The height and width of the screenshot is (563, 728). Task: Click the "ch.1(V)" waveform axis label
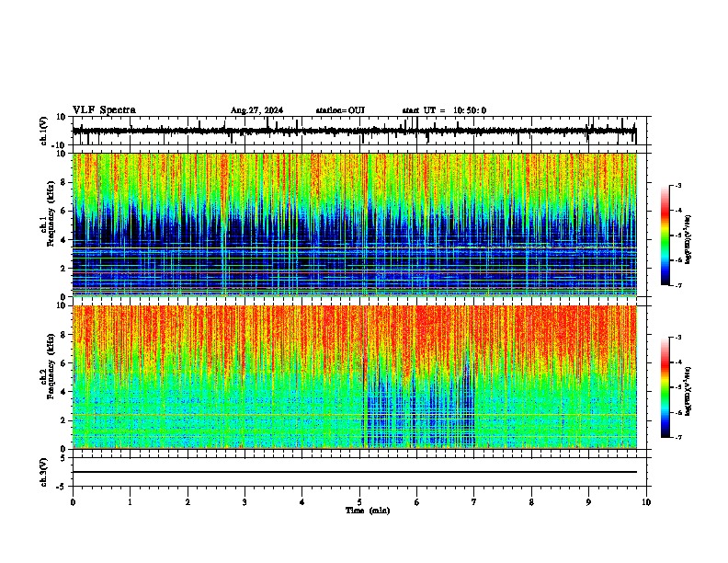(44, 131)
